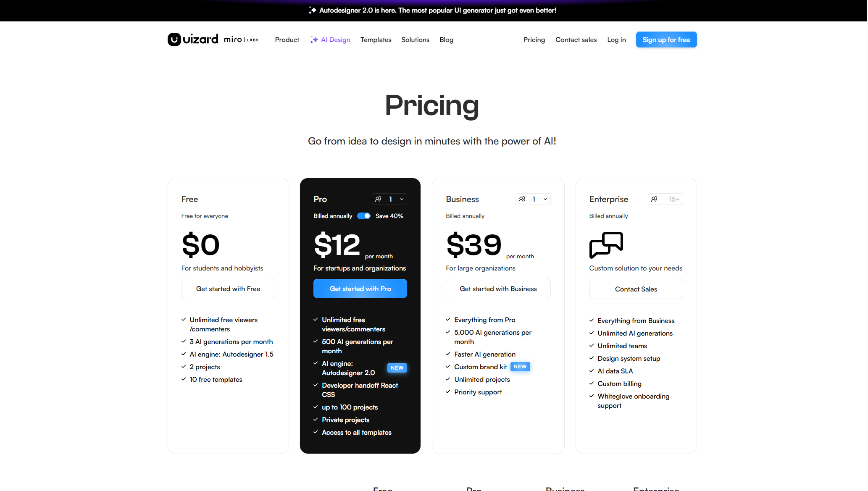
Task: Click the Business plan users icon
Action: 522,199
